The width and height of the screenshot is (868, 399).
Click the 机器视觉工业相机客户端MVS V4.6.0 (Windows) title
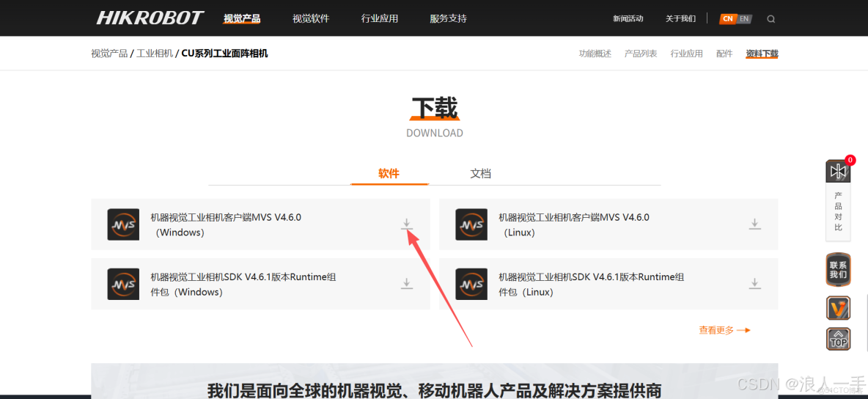coord(226,224)
